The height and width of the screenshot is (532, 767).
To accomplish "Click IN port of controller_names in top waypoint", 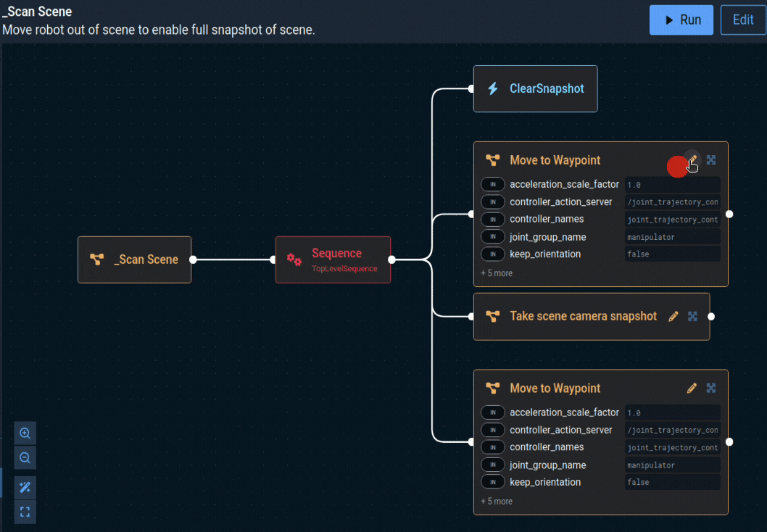I will [492, 219].
